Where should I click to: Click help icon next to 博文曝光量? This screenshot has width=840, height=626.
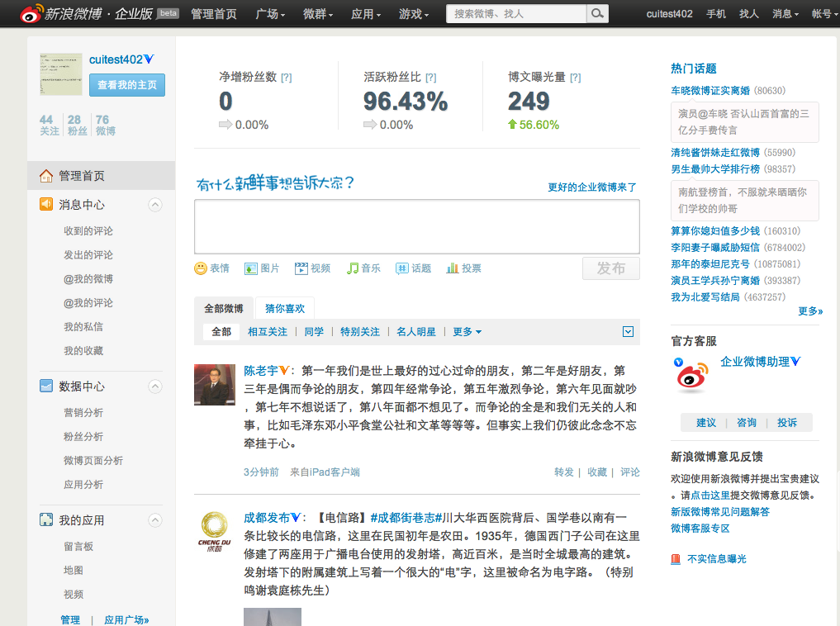click(576, 78)
